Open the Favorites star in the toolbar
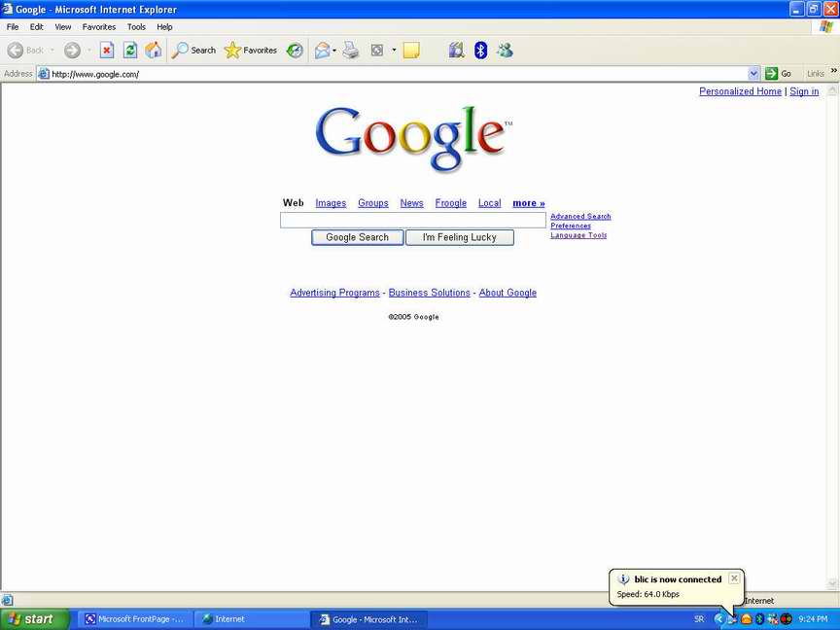This screenshot has width=840, height=630. (x=251, y=51)
